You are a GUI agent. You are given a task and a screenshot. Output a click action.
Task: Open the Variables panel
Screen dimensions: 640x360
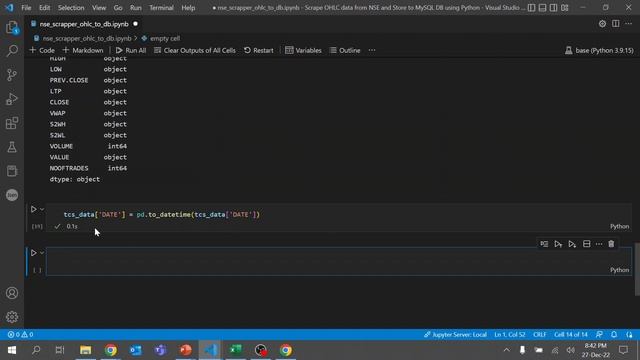pos(303,50)
